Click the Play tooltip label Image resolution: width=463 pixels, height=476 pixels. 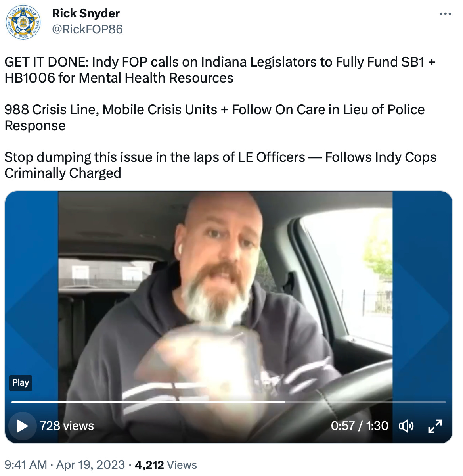[21, 383]
